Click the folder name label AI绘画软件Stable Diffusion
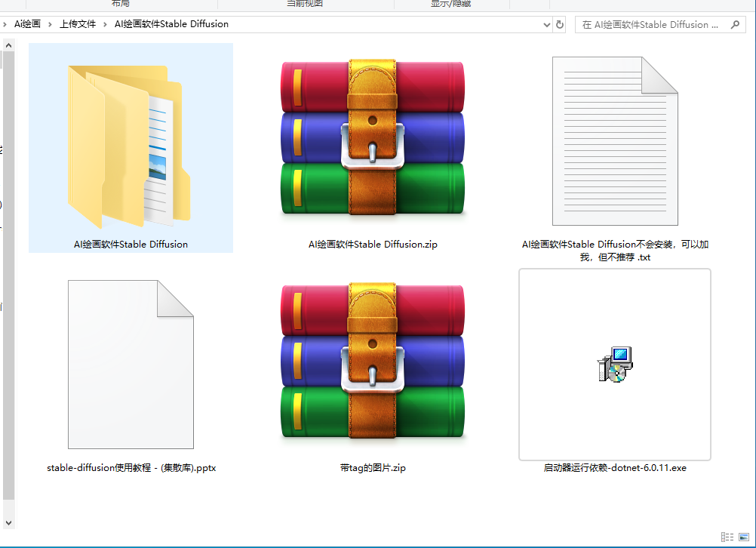This screenshot has height=548, width=756. [x=131, y=245]
